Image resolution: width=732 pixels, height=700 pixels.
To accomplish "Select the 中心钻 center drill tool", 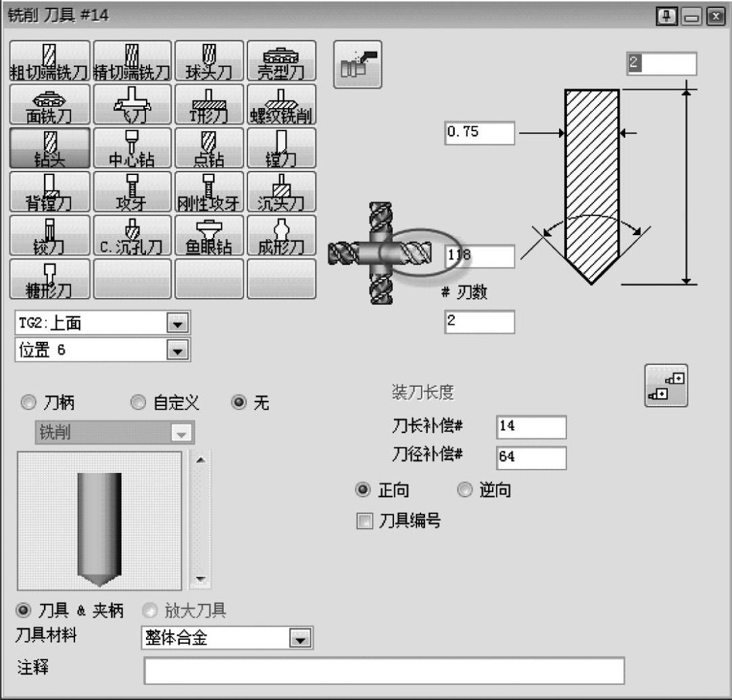I will pos(132,148).
